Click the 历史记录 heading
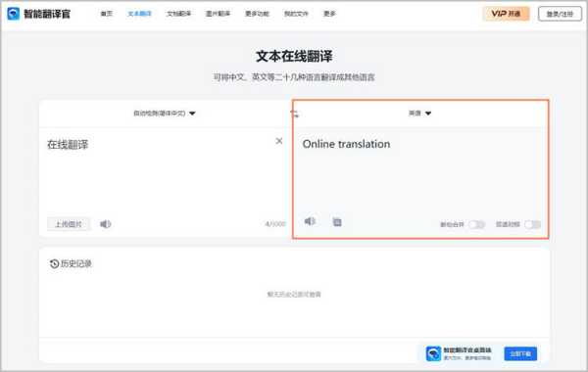 76,263
